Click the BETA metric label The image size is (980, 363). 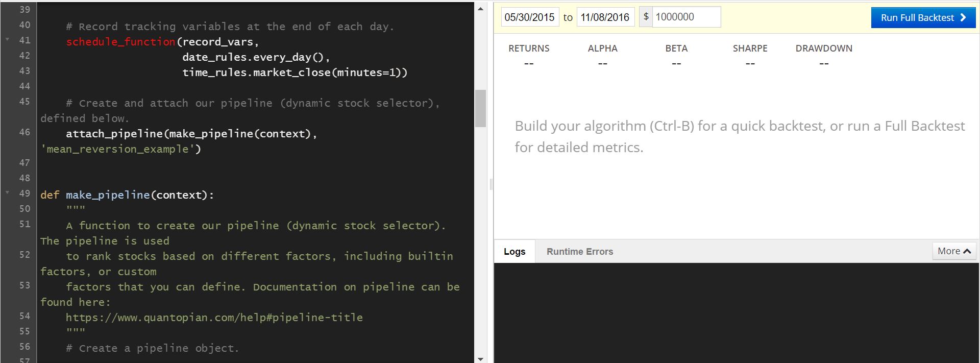coord(676,49)
